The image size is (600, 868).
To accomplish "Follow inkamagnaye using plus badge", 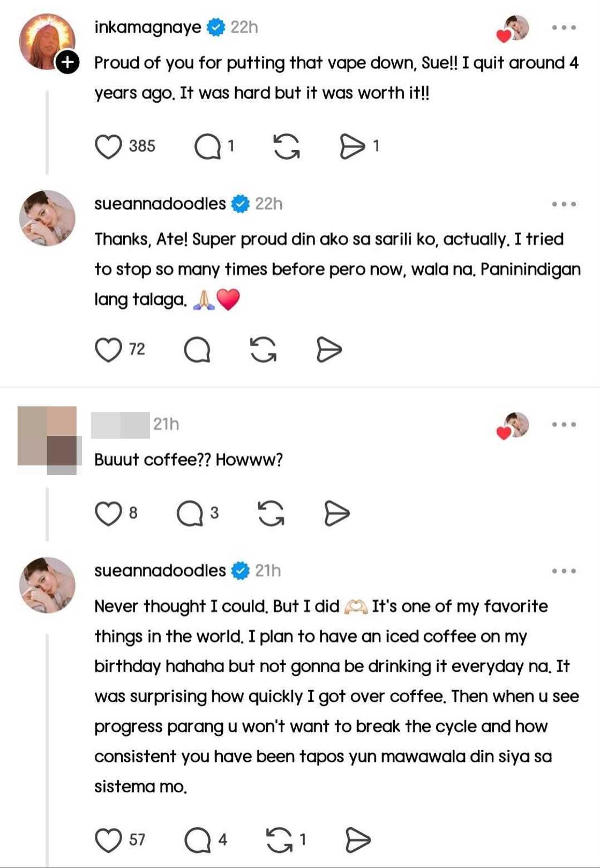I will point(67,62).
